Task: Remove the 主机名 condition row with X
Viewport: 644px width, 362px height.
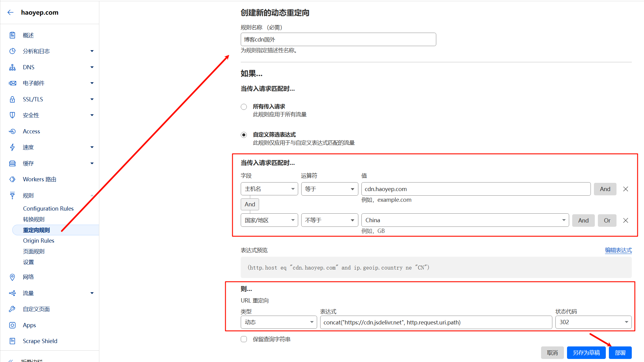Action: (x=626, y=189)
